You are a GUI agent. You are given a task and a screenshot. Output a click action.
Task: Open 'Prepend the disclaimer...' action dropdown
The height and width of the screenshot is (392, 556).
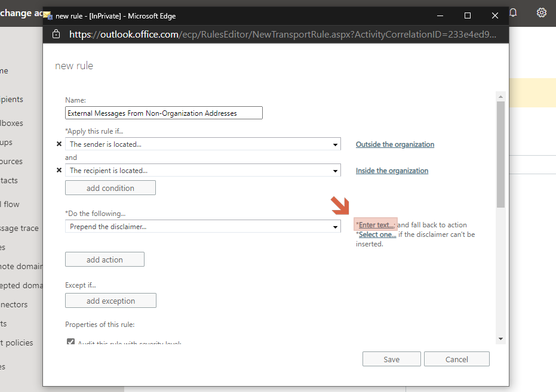tap(203, 227)
